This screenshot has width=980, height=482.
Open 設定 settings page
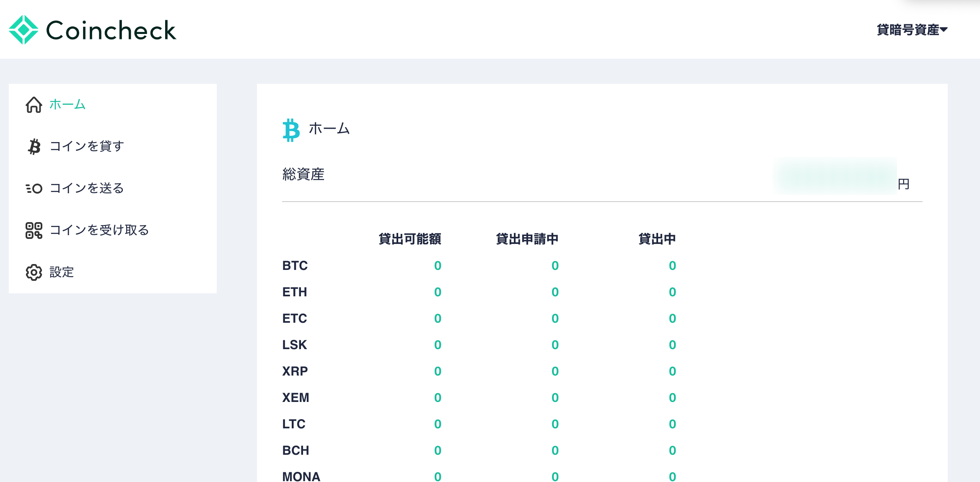click(x=62, y=272)
